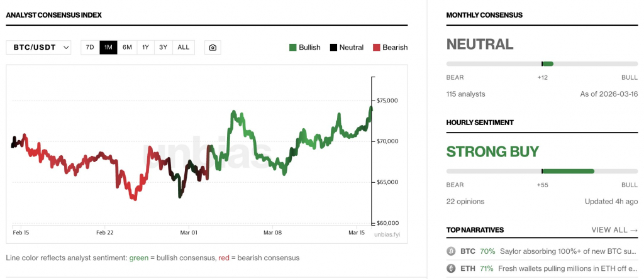Select the 7D time range
The image size is (644, 279).
[x=90, y=48]
